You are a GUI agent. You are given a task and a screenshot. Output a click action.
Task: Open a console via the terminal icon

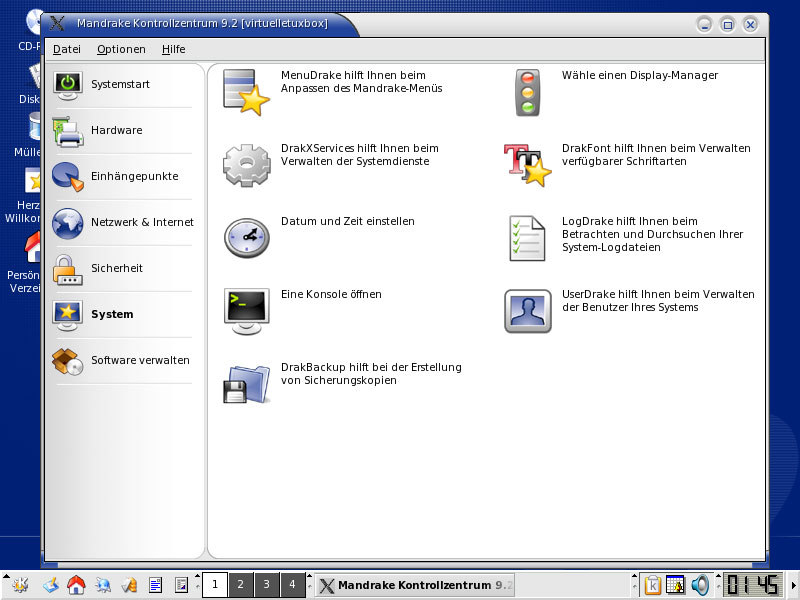(246, 311)
